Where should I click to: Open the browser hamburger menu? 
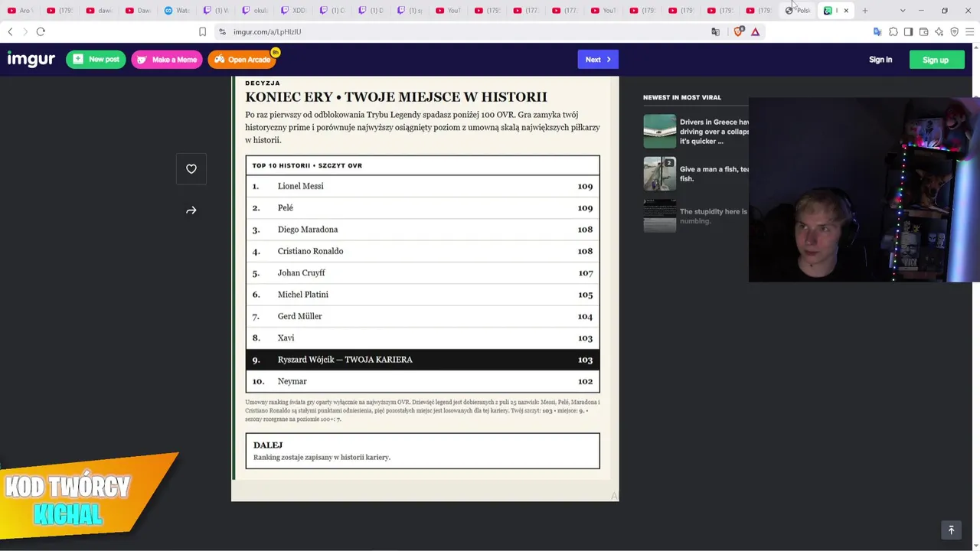tap(969, 32)
